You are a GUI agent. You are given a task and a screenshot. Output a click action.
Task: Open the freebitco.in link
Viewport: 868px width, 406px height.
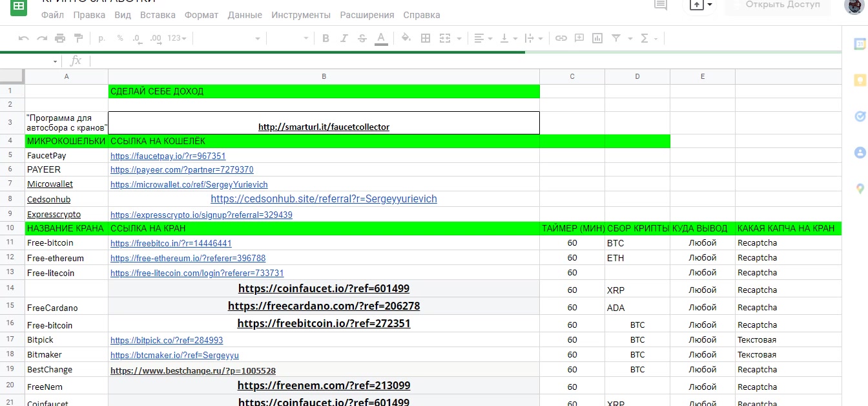tap(171, 243)
